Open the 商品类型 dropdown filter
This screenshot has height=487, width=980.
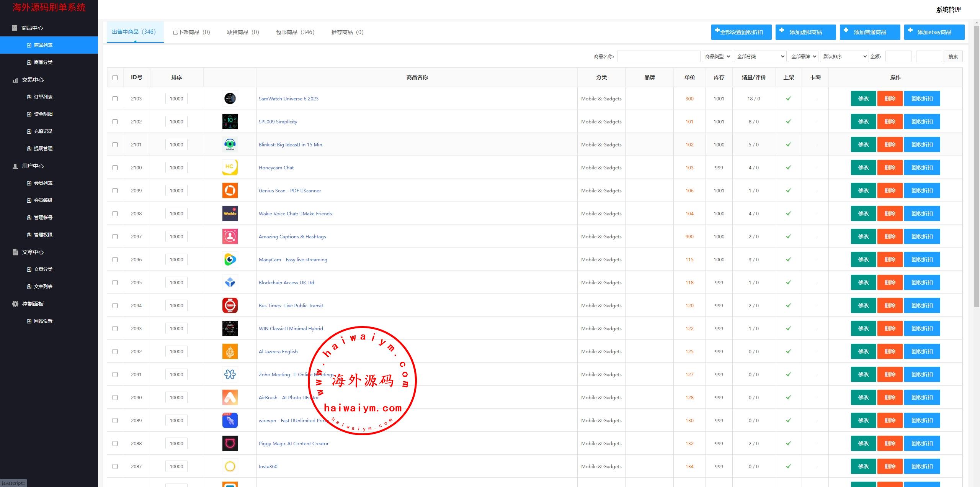pyautogui.click(x=717, y=56)
